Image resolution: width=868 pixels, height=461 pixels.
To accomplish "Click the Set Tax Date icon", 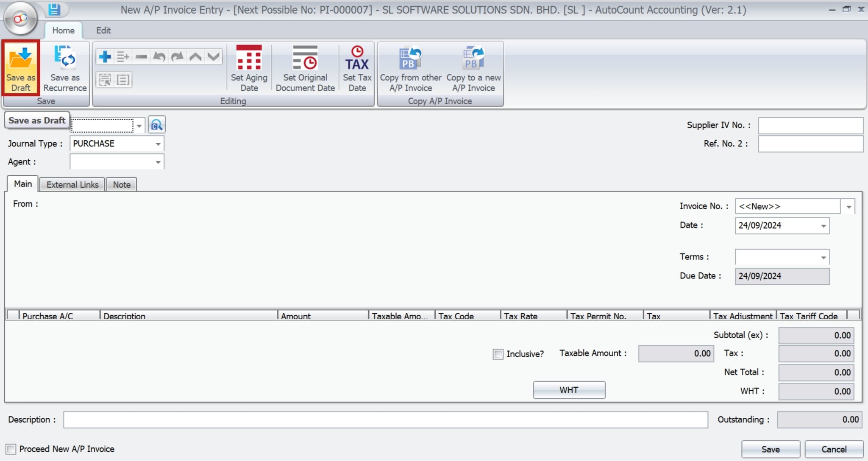I will point(357,58).
